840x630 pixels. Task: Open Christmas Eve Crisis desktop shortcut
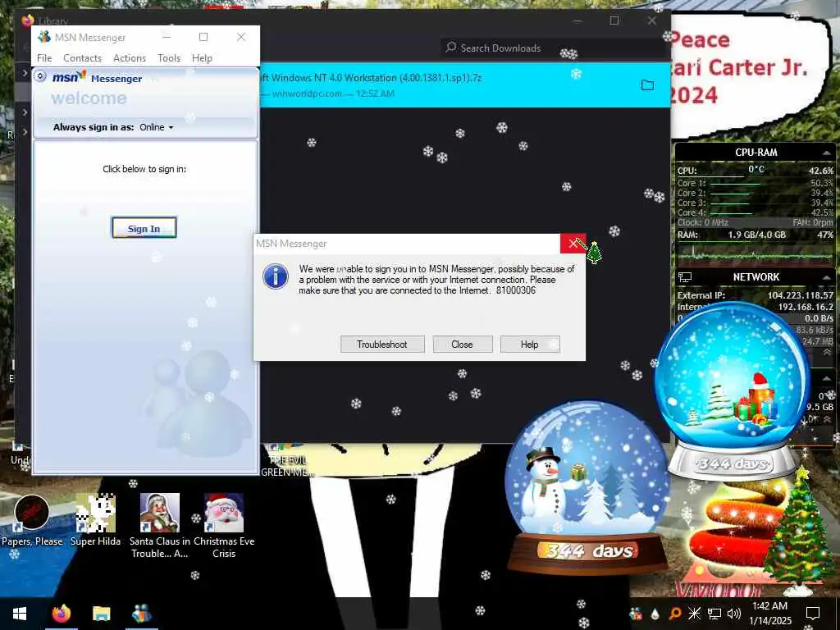point(224,526)
